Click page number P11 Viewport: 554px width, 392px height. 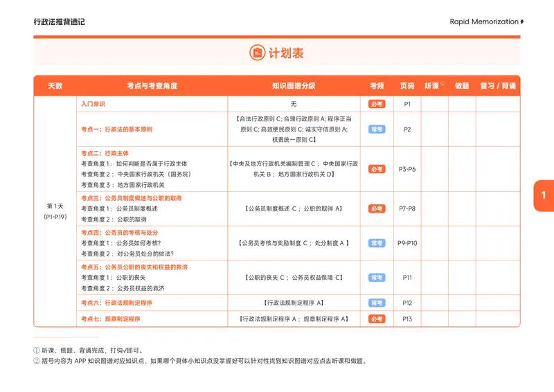click(407, 278)
